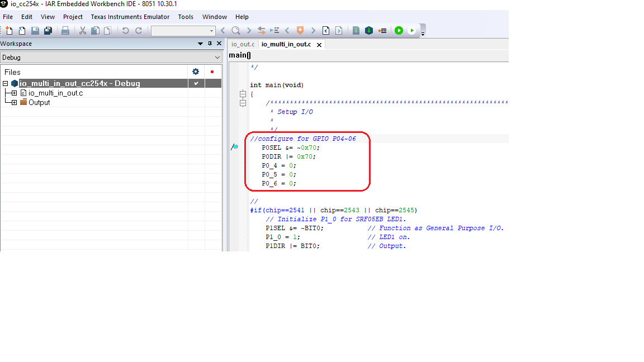This screenshot has width=644, height=362.
Task: Open workspace options via the gear icon
Action: (195, 72)
